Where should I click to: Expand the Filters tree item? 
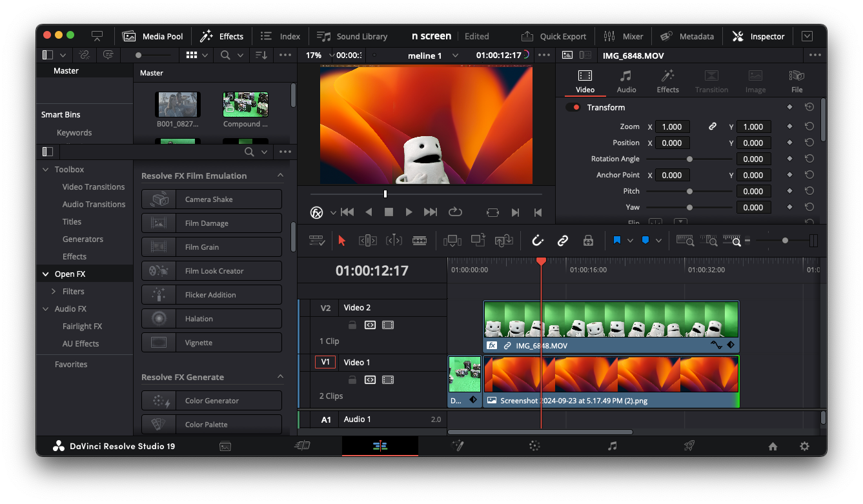point(54,292)
